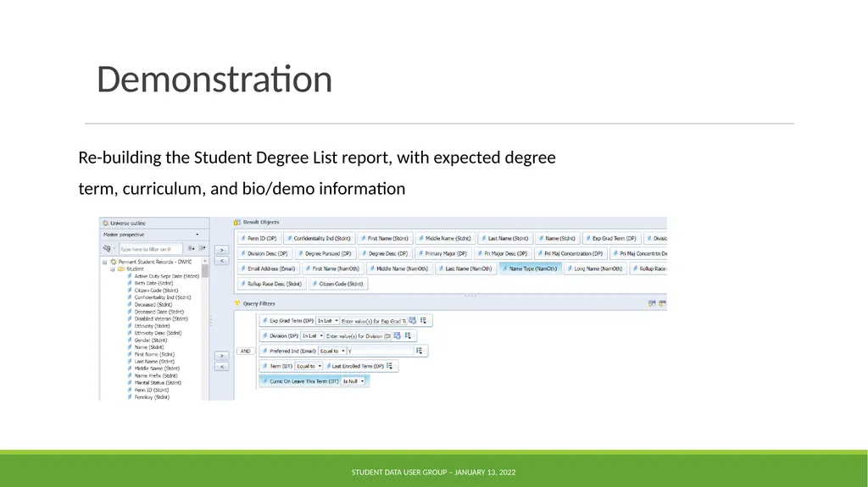This screenshot has width=868, height=487.
Task: Open the search options arrow next to binoculars
Action: tap(114, 248)
